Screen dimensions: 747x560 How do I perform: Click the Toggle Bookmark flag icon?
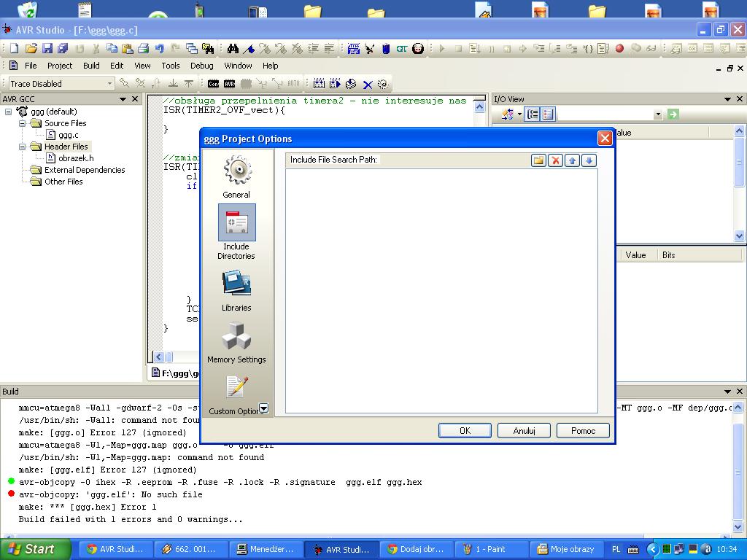click(x=249, y=48)
